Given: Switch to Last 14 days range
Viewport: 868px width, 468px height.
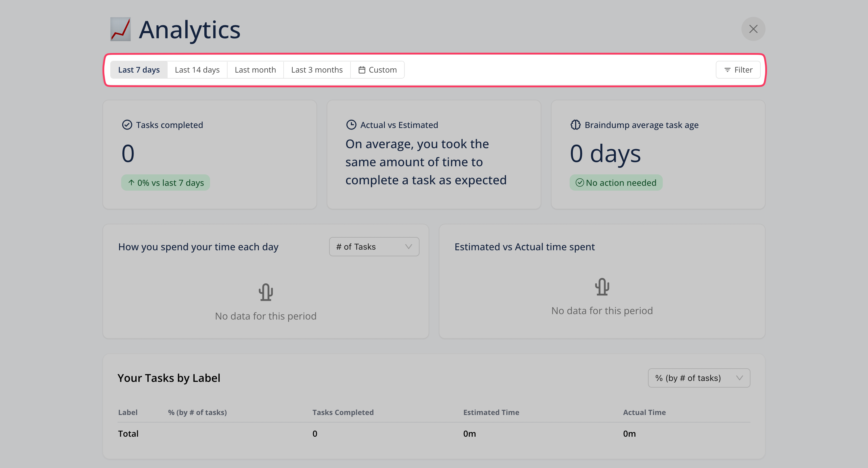Looking at the screenshot, I should [x=197, y=70].
